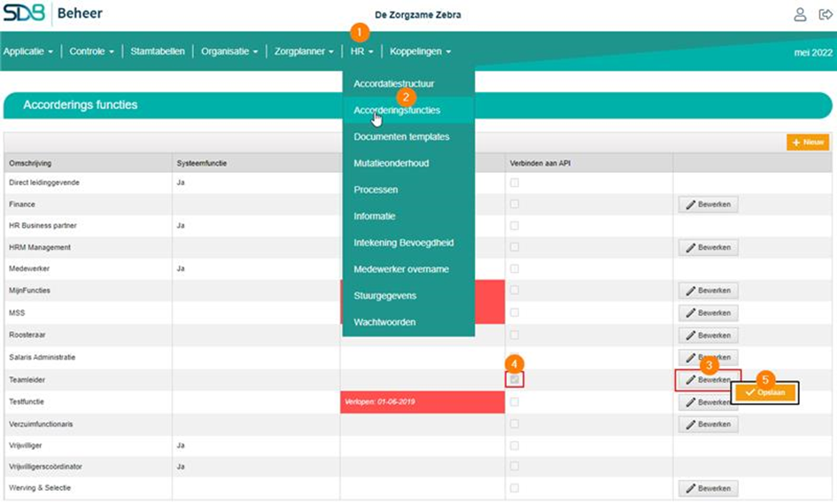Toggle API checkbox for HR Business partner
Screen dimensions: 837x504
pyautogui.click(x=514, y=226)
